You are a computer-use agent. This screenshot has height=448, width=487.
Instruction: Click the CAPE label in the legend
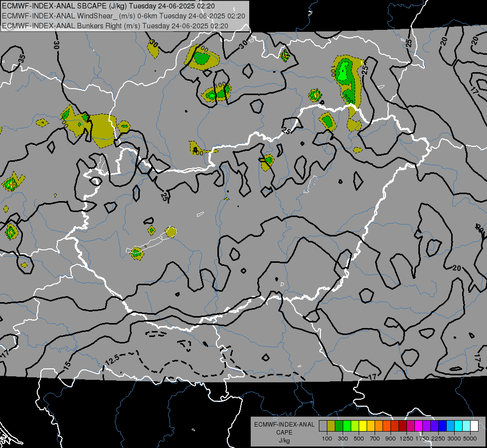pos(284,433)
